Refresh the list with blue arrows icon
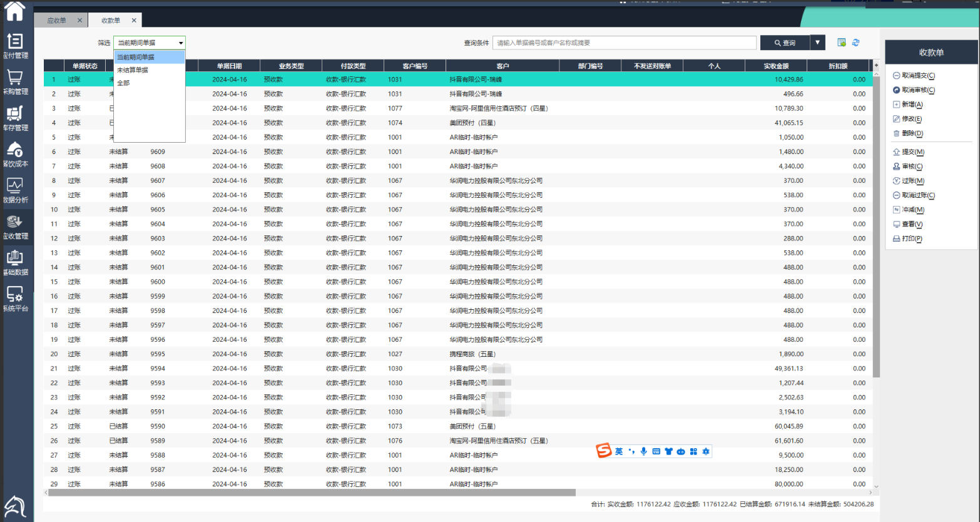This screenshot has height=522, width=980. point(856,43)
